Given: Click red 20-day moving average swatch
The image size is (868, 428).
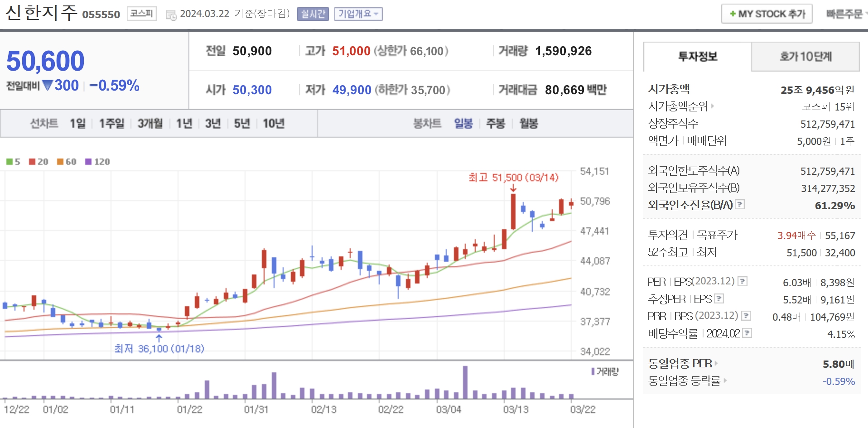Looking at the screenshot, I should pyautogui.click(x=32, y=162).
